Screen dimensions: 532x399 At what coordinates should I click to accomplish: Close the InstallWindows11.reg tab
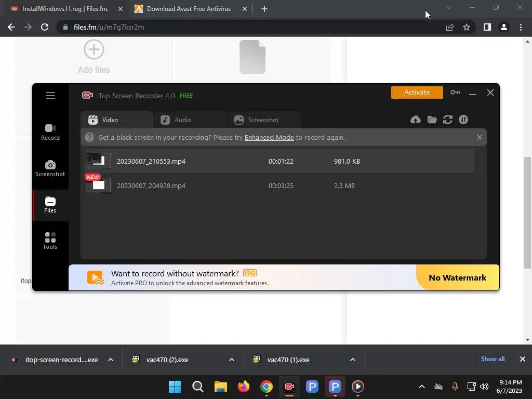tap(121, 9)
